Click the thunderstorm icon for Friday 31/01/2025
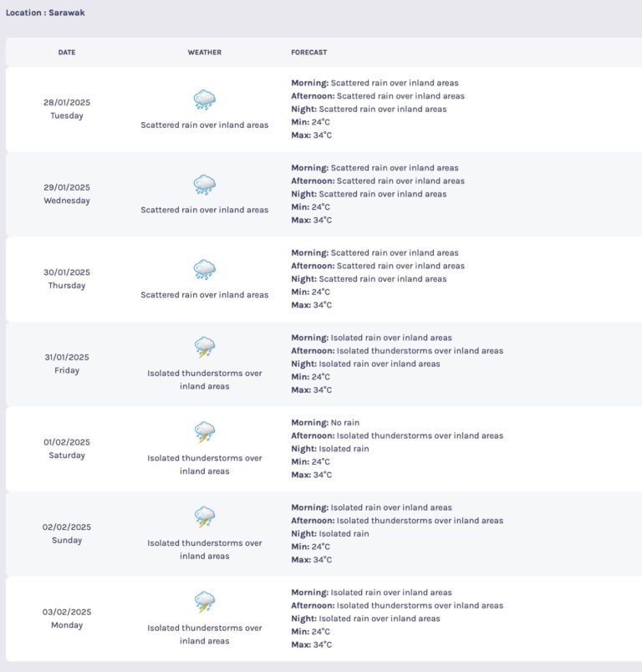 click(205, 347)
